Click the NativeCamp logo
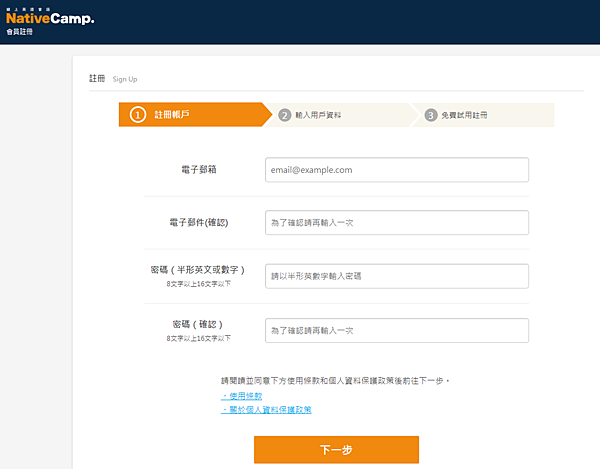This screenshot has height=469, width=600. click(x=49, y=17)
